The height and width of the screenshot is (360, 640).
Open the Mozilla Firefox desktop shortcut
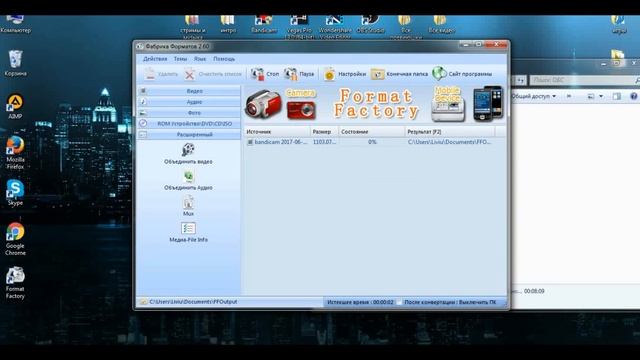(x=15, y=153)
